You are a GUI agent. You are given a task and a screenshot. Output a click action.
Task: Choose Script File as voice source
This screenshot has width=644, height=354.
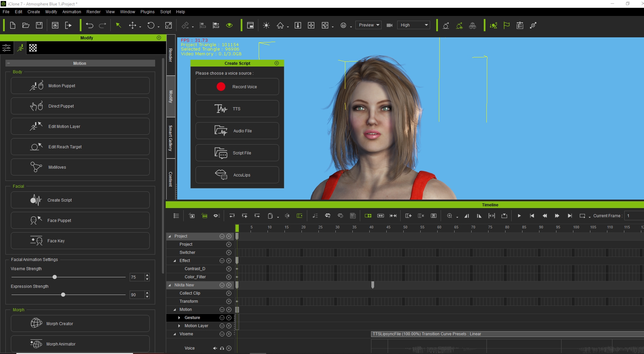pyautogui.click(x=237, y=153)
